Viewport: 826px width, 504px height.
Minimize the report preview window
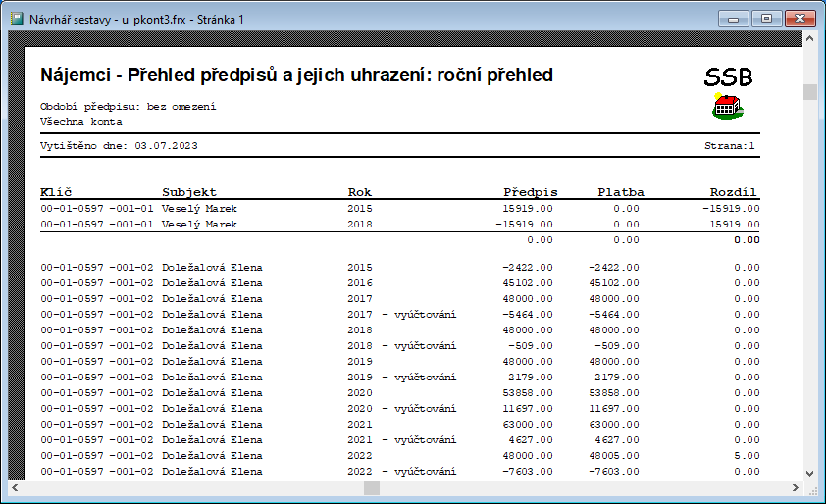[x=733, y=19]
